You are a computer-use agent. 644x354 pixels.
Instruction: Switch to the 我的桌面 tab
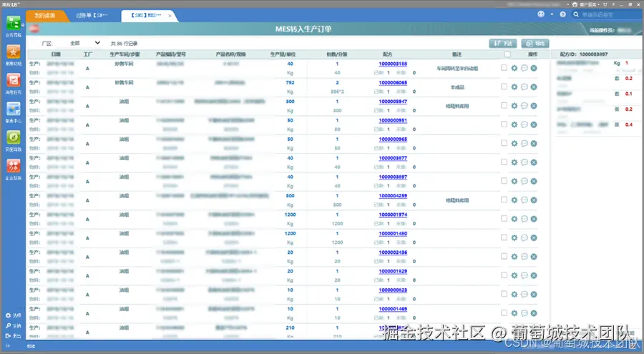click(45, 16)
